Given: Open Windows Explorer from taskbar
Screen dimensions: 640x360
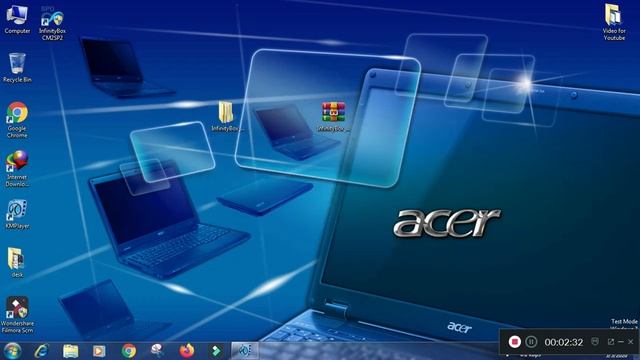Looking at the screenshot, I should coord(70,351).
